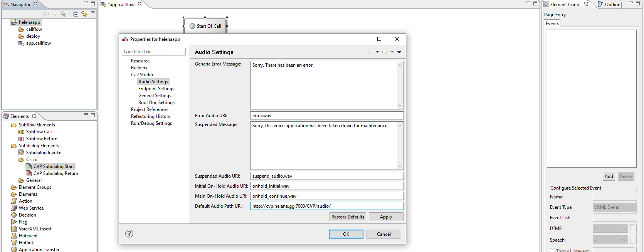
Task: Select the Decision element
Action: [x=27, y=215]
